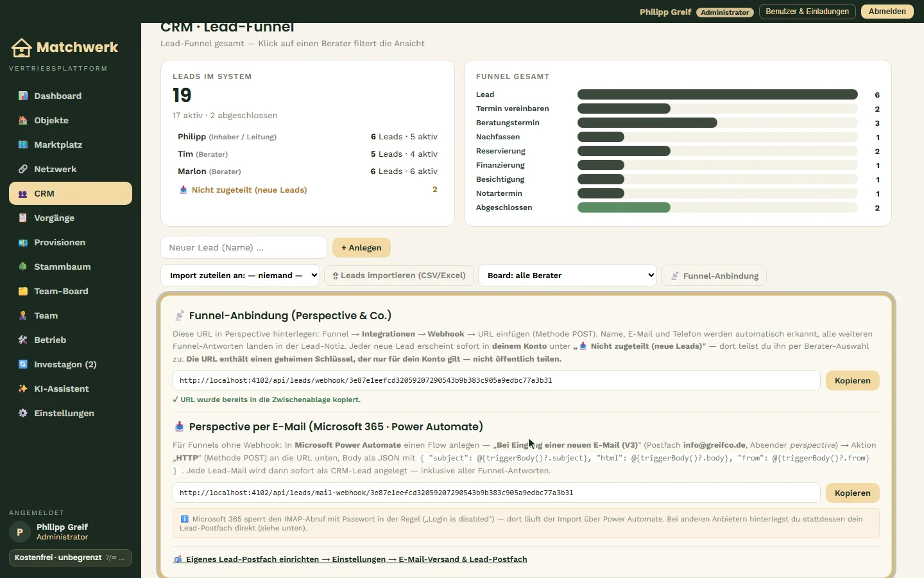Click the Investagon icon in sidebar
Image resolution: width=924 pixels, height=578 pixels.
tap(23, 364)
